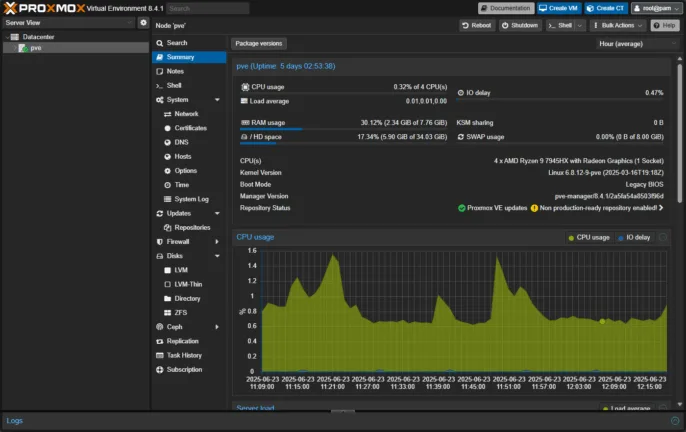Screen dimensions: 686x432
Task: Open the Server View gear settings
Action: point(143,22)
